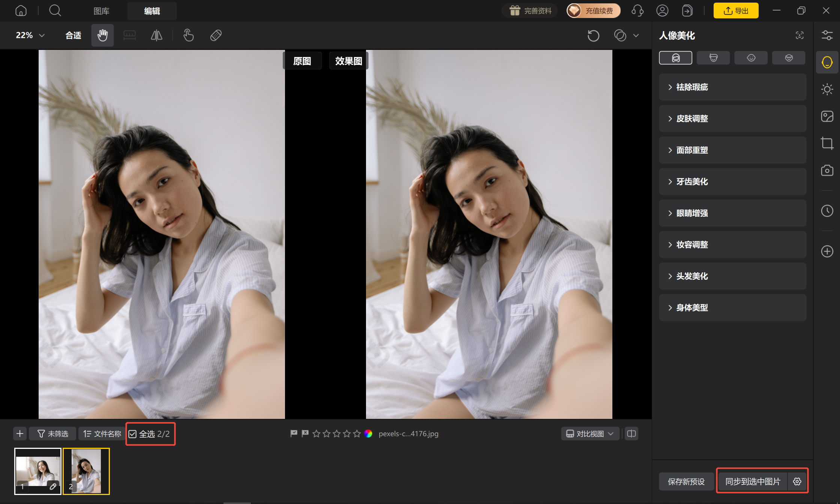Open the customer support headset icon
This screenshot has width=840, height=504.
637,10
